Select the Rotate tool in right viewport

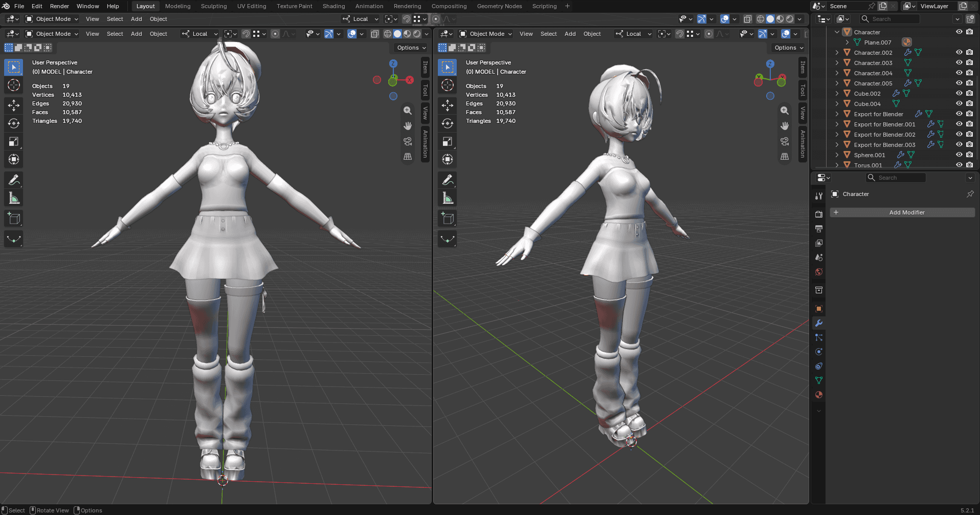pyautogui.click(x=448, y=123)
